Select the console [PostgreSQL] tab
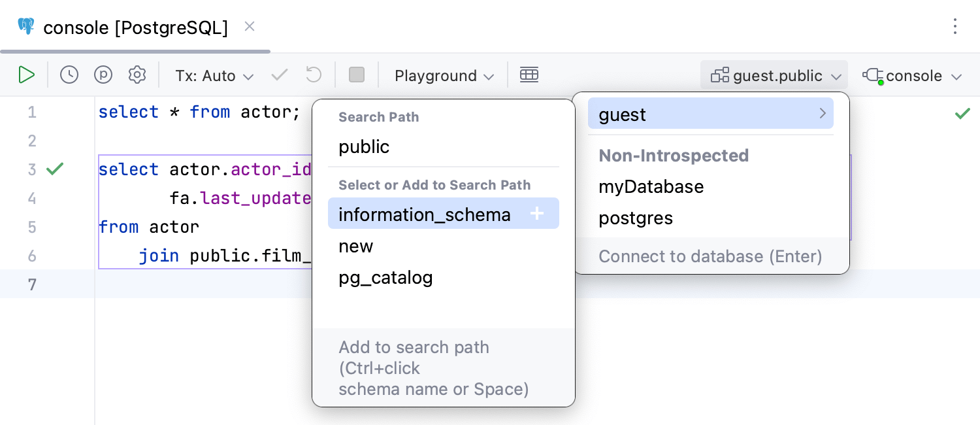The image size is (980, 425). 134,27
